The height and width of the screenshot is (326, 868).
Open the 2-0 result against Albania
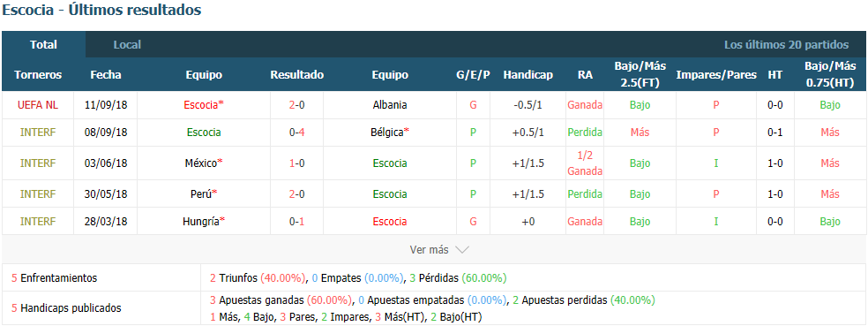point(296,105)
